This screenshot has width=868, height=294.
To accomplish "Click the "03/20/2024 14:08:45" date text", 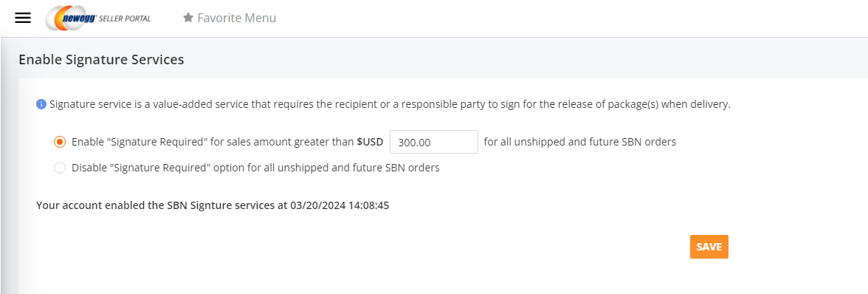I will (x=340, y=205).
